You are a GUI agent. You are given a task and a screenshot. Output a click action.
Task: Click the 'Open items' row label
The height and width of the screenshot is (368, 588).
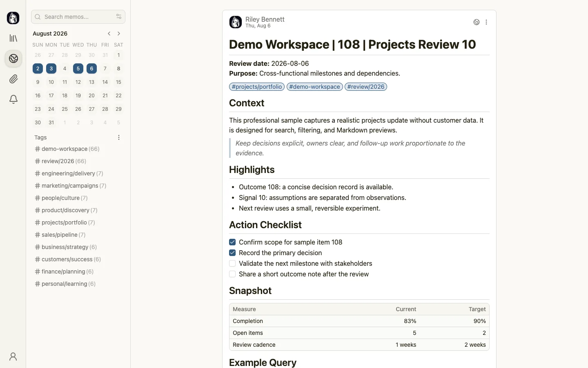(x=248, y=333)
